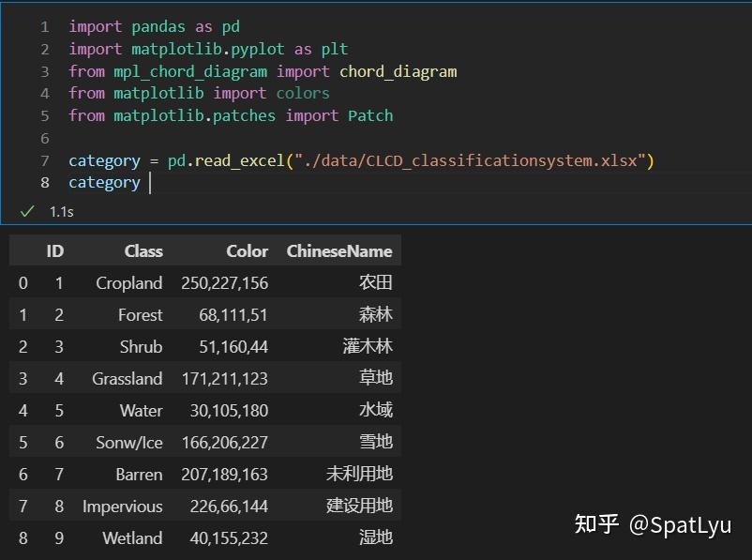Click the Sonw/Ice class cell

pos(129,443)
